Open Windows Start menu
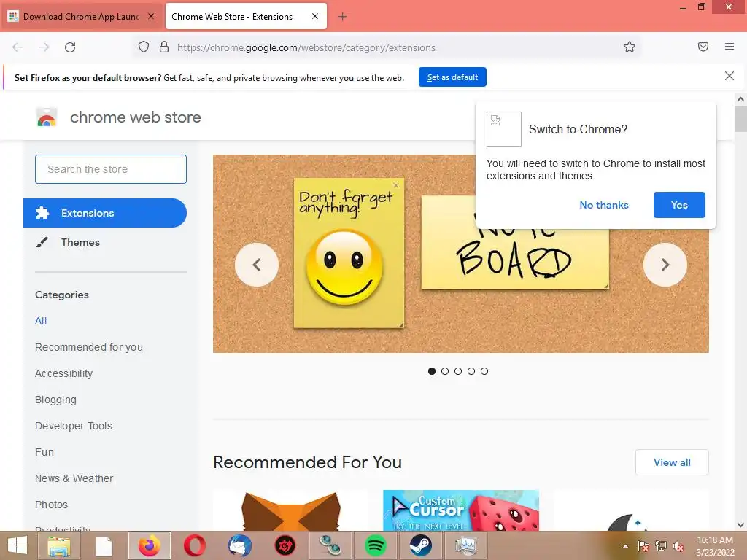Image resolution: width=747 pixels, height=560 pixels. click(18, 545)
